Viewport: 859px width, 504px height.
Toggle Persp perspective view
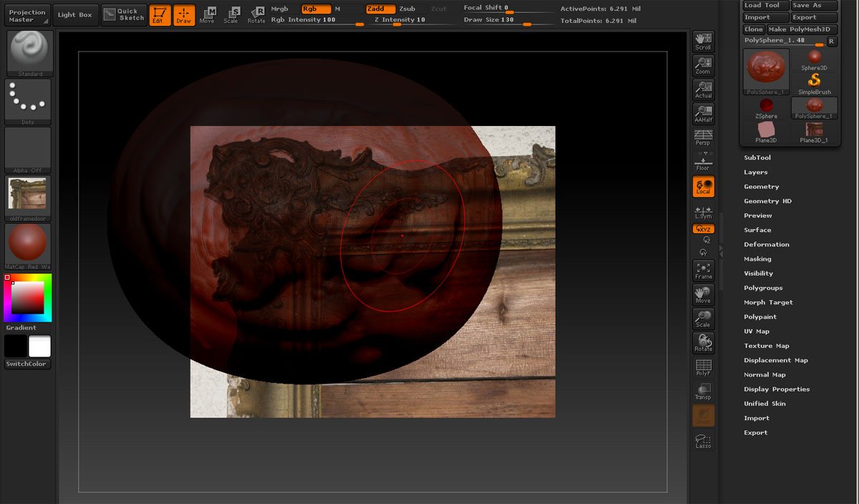coord(703,138)
